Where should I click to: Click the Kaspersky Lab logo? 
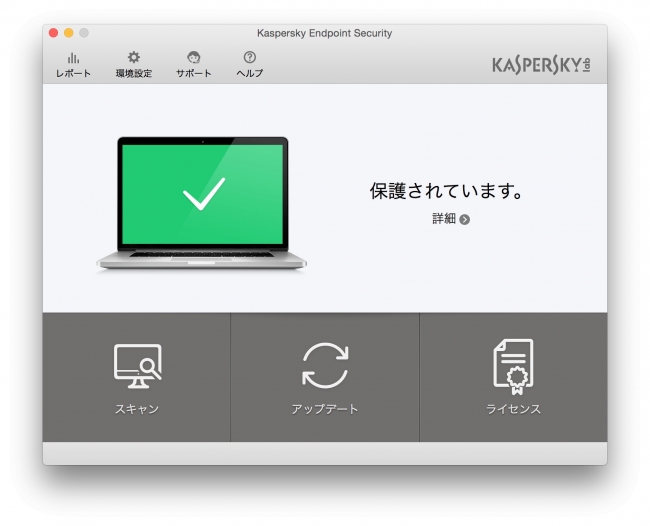pos(541,65)
